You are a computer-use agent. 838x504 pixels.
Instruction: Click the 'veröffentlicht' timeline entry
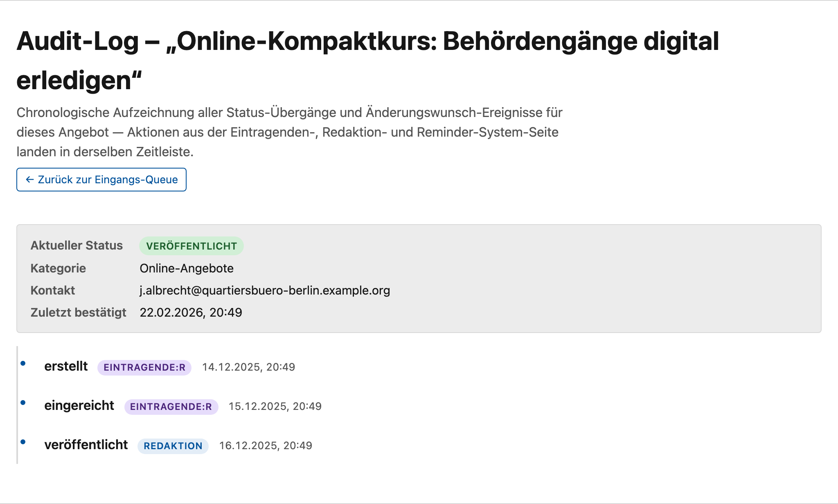(86, 445)
